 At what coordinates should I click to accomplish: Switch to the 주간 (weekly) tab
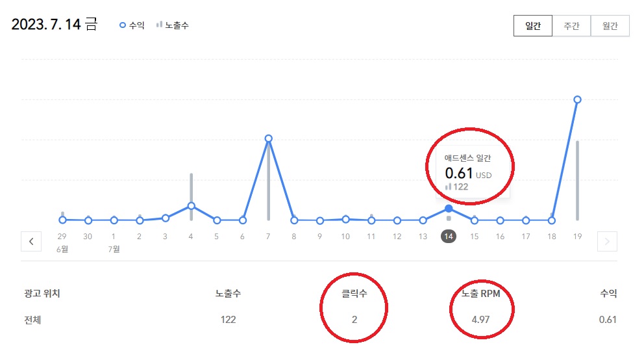click(571, 26)
